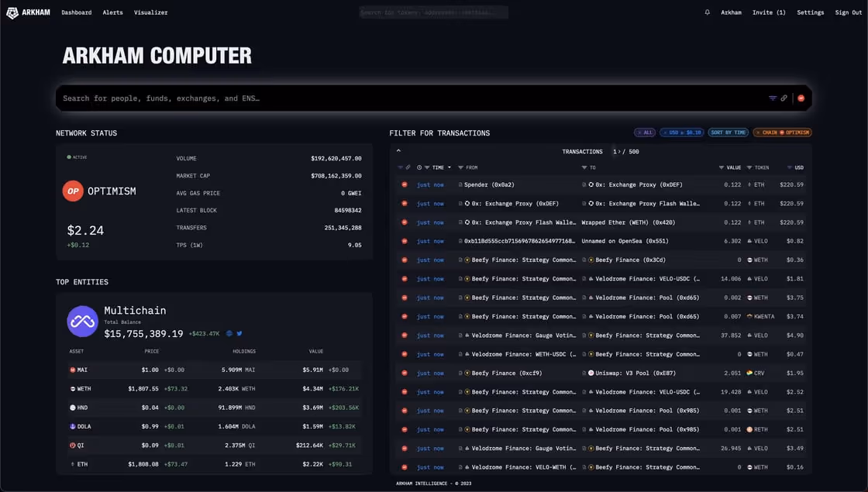Click Sign Out
Viewport: 868px width, 492px height.
[x=849, y=12]
